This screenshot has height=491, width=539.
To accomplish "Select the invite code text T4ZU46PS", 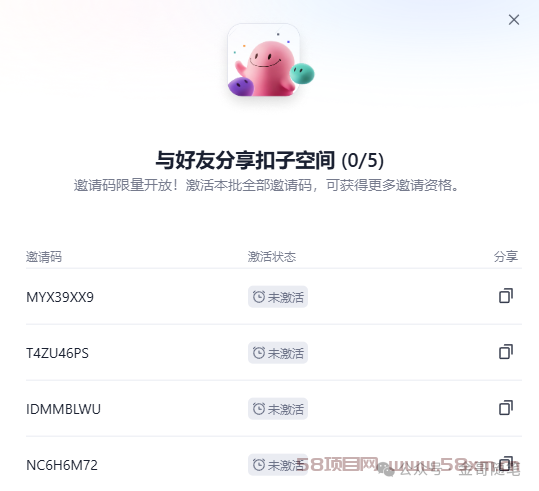I will (x=57, y=353).
